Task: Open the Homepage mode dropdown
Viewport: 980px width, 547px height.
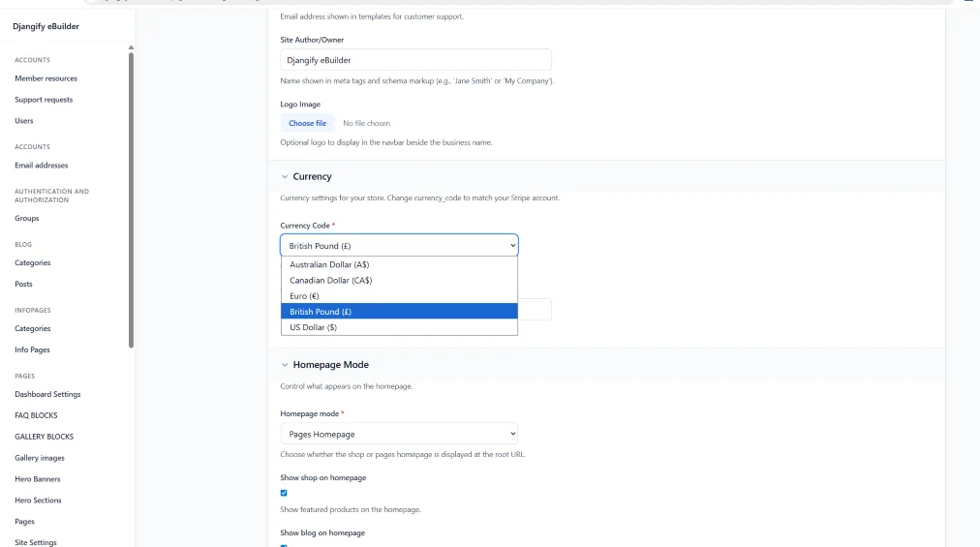Action: tap(399, 434)
